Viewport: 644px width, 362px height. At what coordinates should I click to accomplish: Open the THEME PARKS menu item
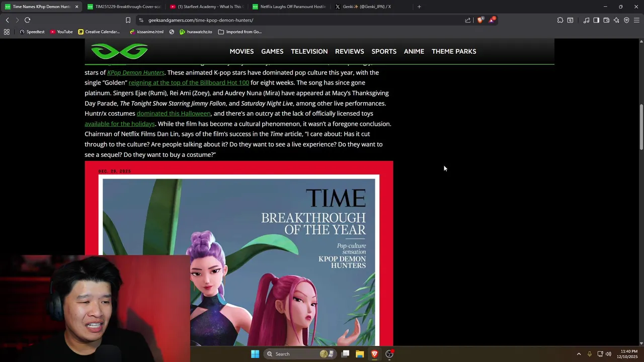click(454, 51)
